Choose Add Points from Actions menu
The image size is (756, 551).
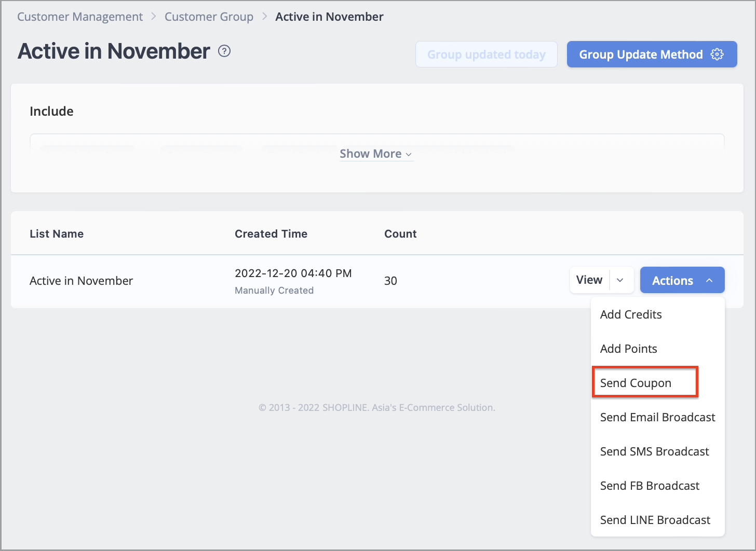click(x=657, y=349)
